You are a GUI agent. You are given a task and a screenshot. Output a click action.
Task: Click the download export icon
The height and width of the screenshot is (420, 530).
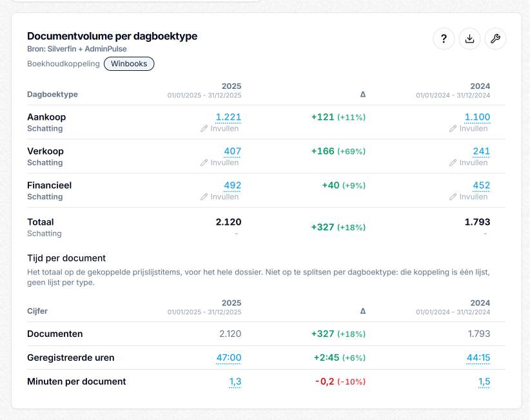[x=469, y=39]
